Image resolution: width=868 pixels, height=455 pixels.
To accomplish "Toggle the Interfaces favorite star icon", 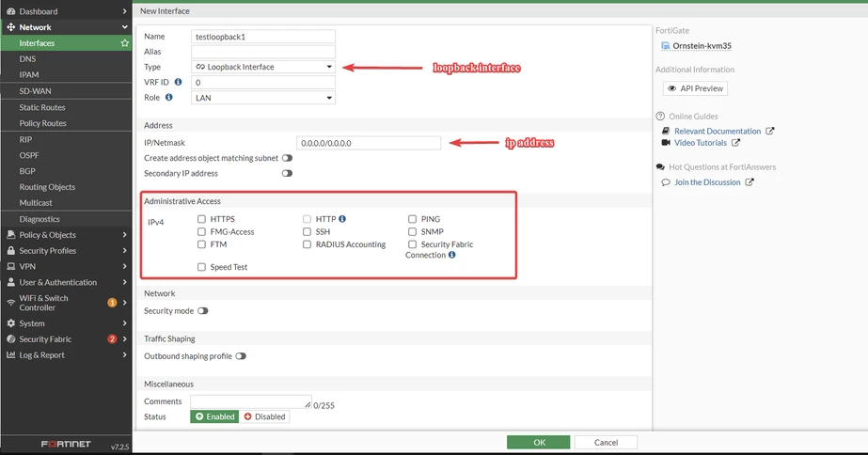I will pos(124,43).
